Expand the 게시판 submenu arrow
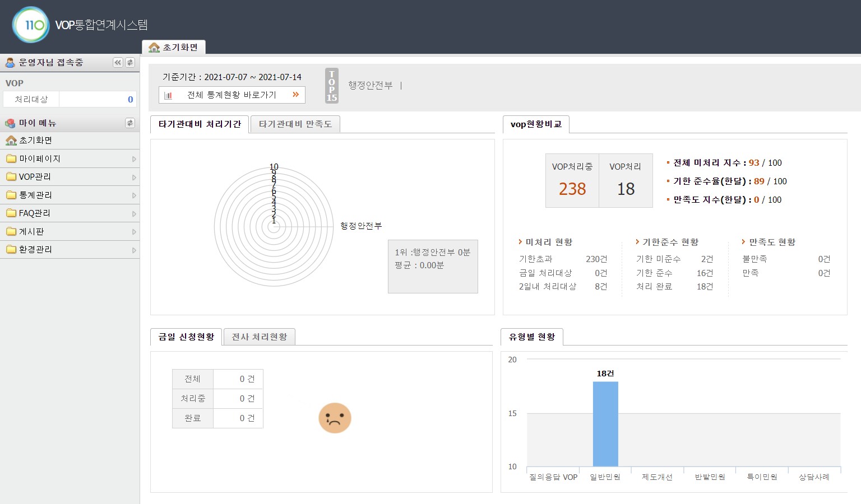 tap(134, 232)
